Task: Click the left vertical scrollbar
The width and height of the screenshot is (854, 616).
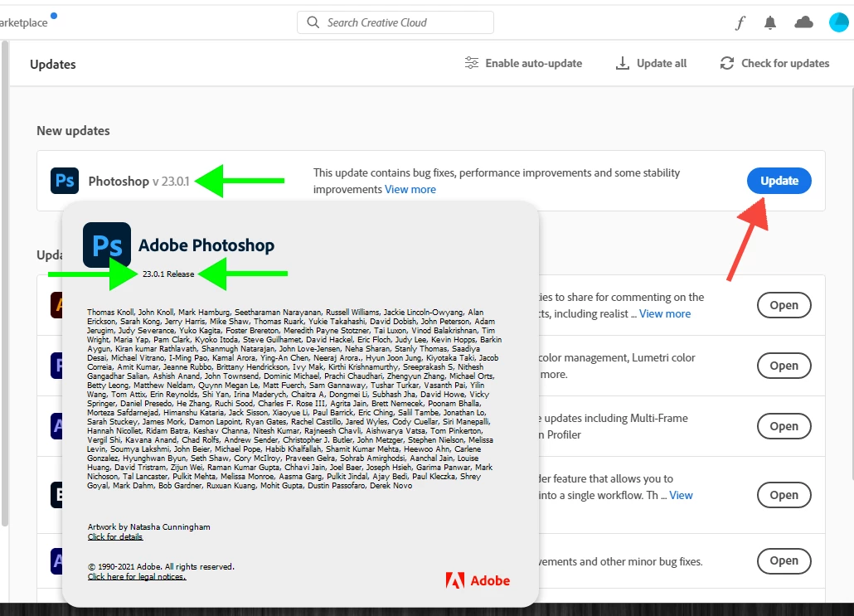Action: (x=5, y=284)
